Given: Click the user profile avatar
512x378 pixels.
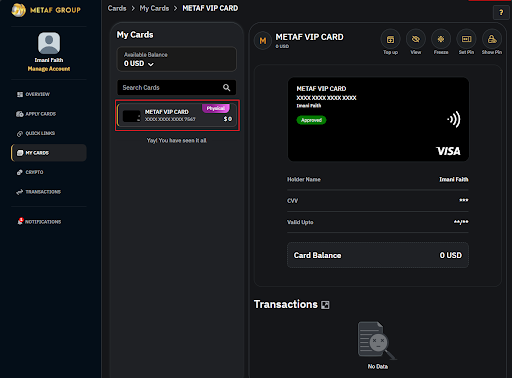Looking at the screenshot, I should click(49, 43).
